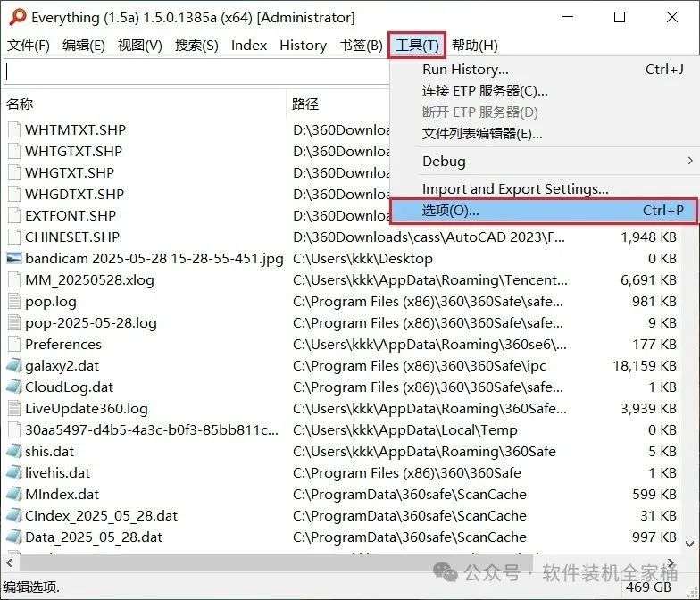Click the icon beside MIndex.dat
This screenshot has height=600, width=700.
(14, 495)
